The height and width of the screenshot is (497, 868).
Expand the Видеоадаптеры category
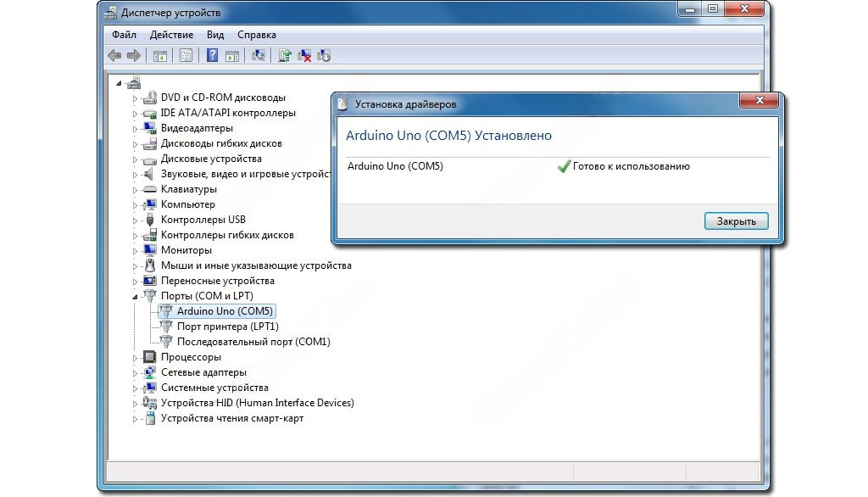[x=134, y=128]
